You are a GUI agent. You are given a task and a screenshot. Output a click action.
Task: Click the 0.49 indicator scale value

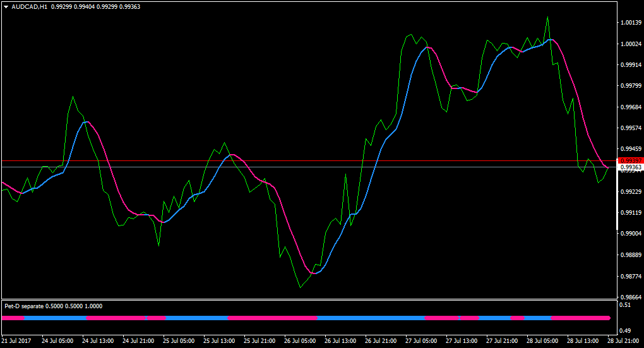(625, 331)
